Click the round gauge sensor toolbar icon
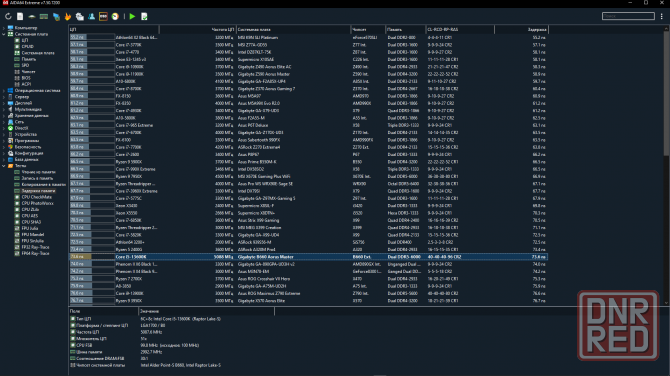Screen dimensions: 670x376 point(115,16)
